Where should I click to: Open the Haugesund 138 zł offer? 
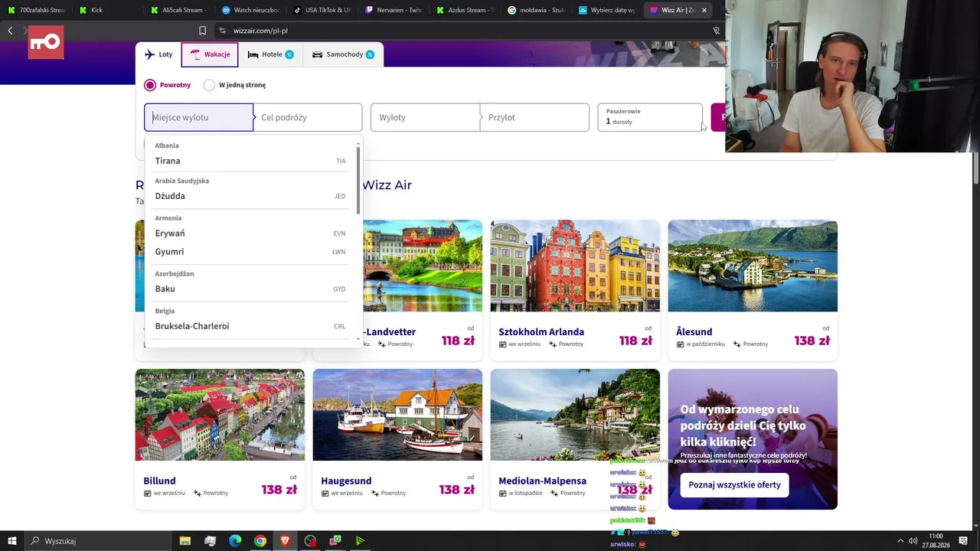click(x=397, y=439)
